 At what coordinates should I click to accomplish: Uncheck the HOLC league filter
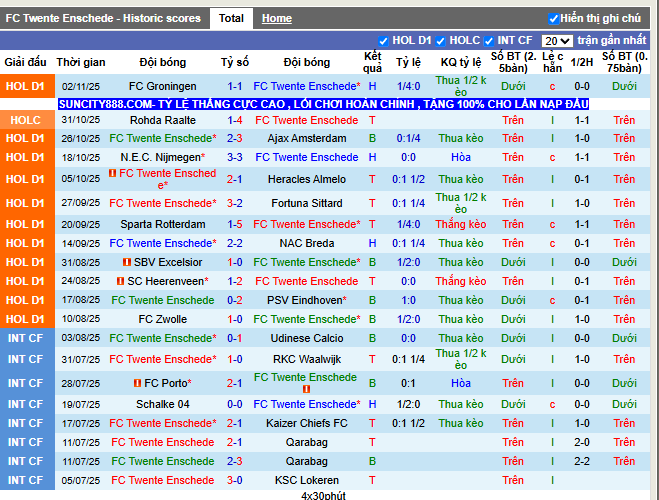[440, 41]
